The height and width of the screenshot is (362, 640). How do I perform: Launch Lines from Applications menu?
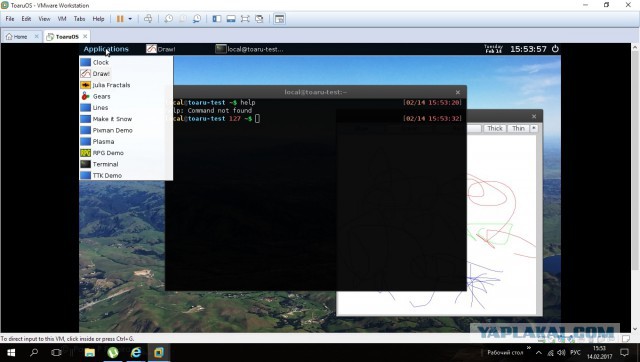click(126, 108)
